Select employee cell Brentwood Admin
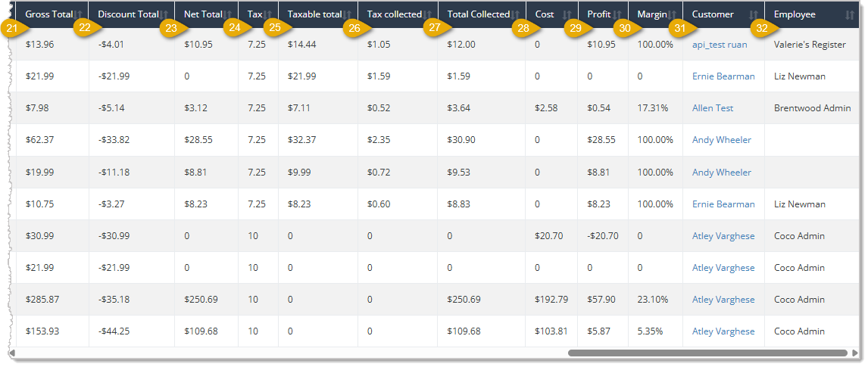The width and height of the screenshot is (868, 367). pyautogui.click(x=812, y=108)
